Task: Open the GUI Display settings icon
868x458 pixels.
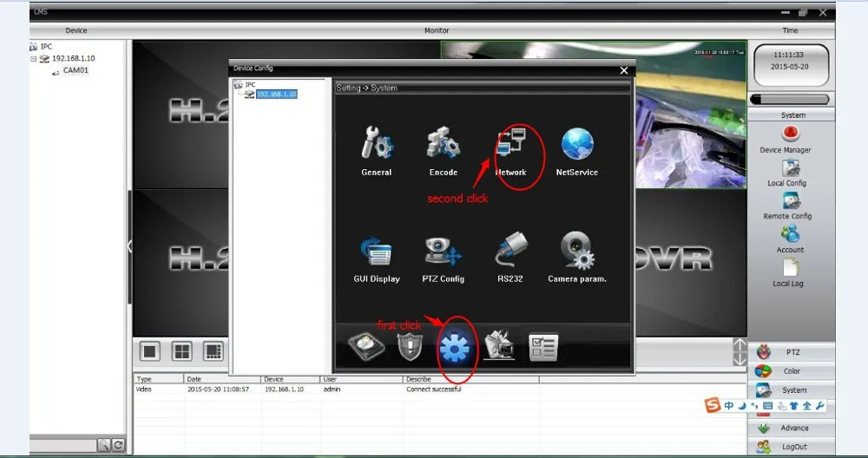Action: point(377,252)
